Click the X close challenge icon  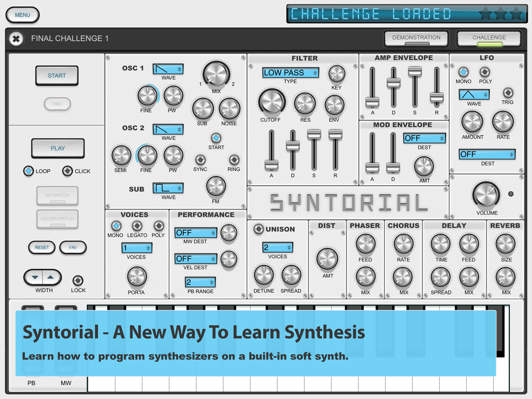pos(16,39)
